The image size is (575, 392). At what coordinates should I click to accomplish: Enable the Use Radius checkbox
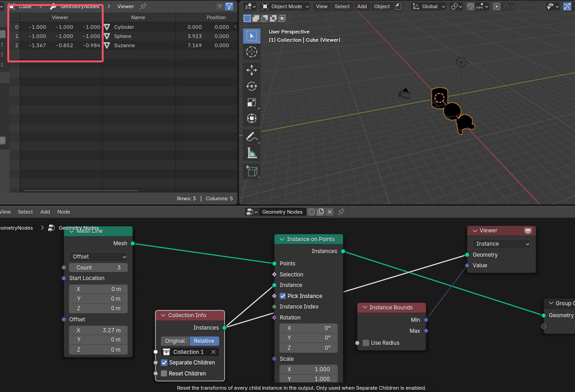coord(366,343)
